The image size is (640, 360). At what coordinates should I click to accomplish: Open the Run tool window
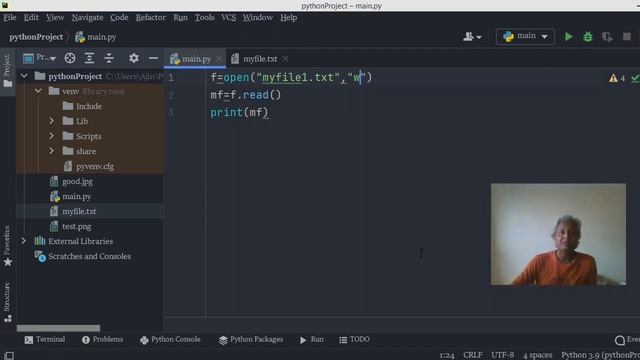pos(312,340)
